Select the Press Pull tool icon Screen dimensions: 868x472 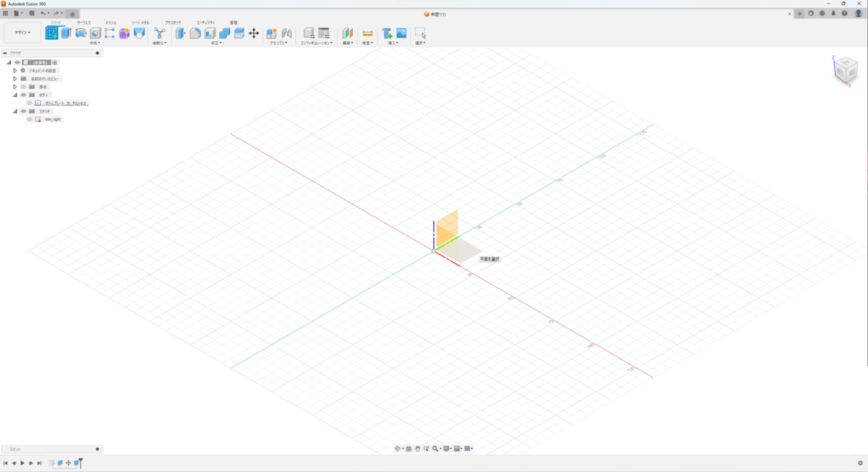pyautogui.click(x=181, y=33)
